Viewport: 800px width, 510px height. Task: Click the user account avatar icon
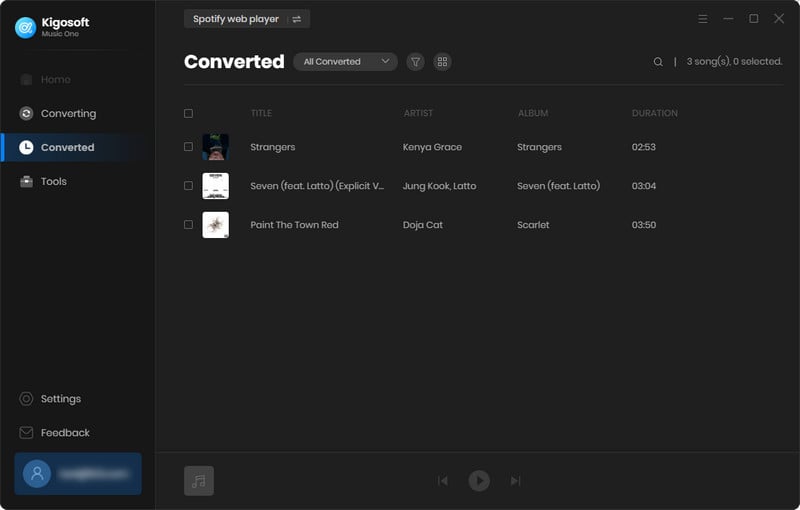(37, 474)
